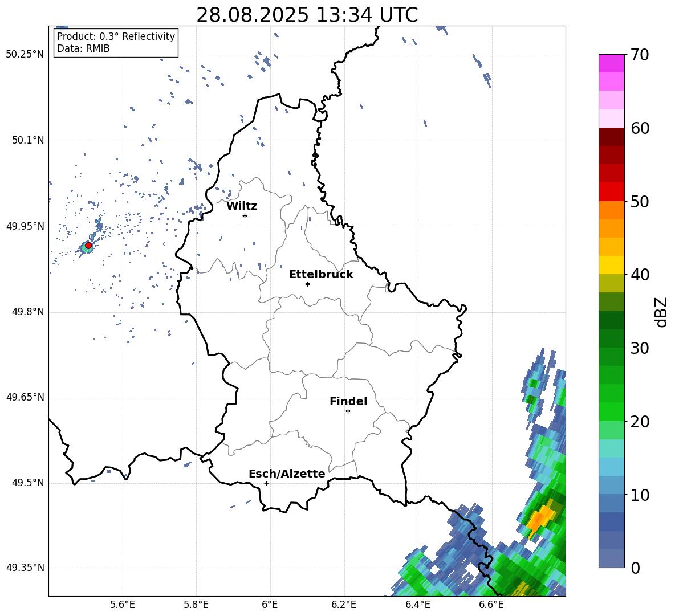
Task: Click the 70 colorbar tick label
Action: point(640,55)
